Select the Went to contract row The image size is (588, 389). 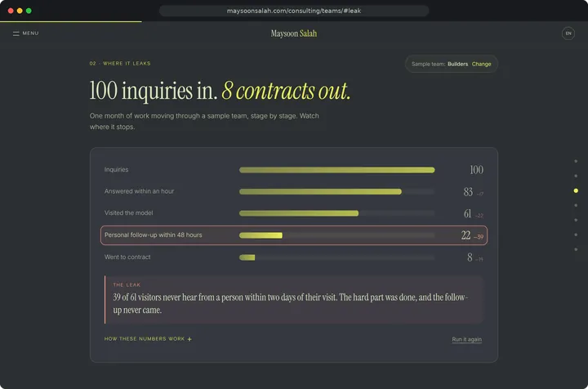point(294,257)
